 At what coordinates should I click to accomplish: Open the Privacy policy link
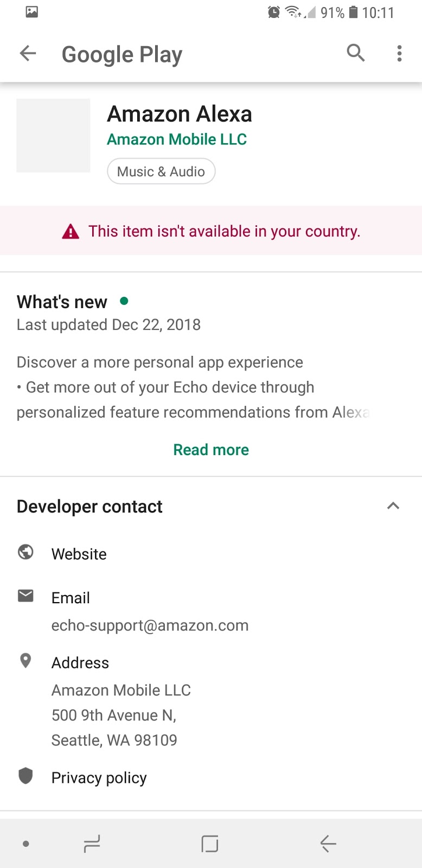pyautogui.click(x=99, y=778)
